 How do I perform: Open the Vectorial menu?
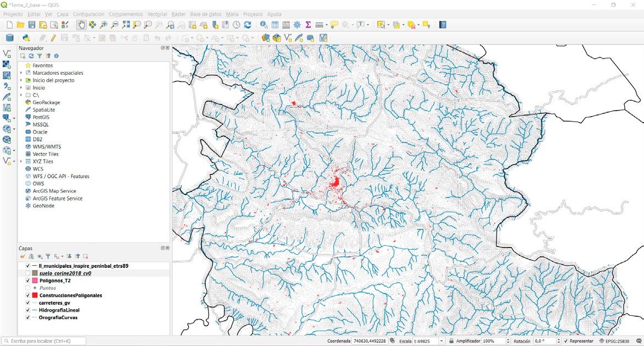tap(157, 14)
